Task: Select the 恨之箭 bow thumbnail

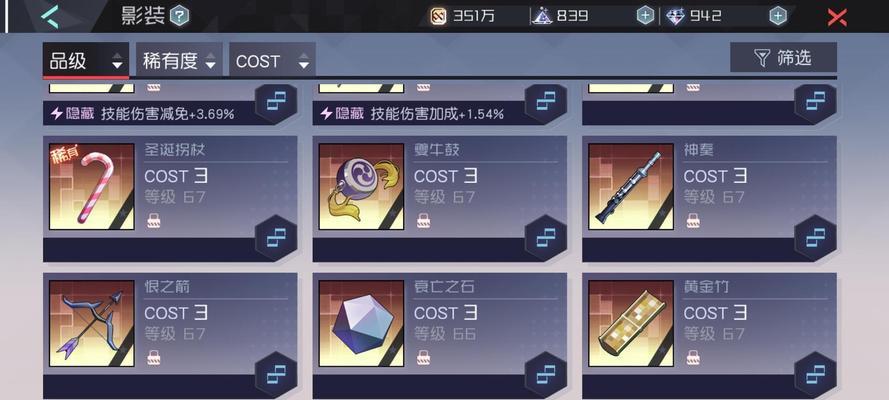Action: 92,323
